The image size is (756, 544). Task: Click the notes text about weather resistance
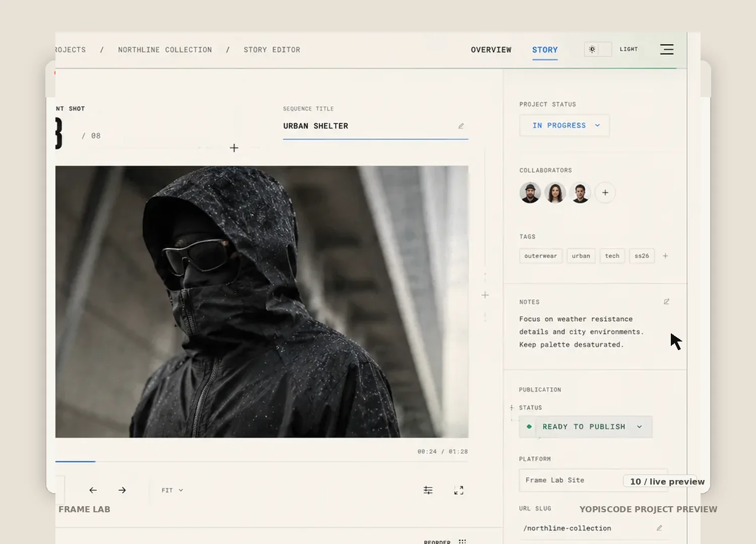[x=582, y=332]
